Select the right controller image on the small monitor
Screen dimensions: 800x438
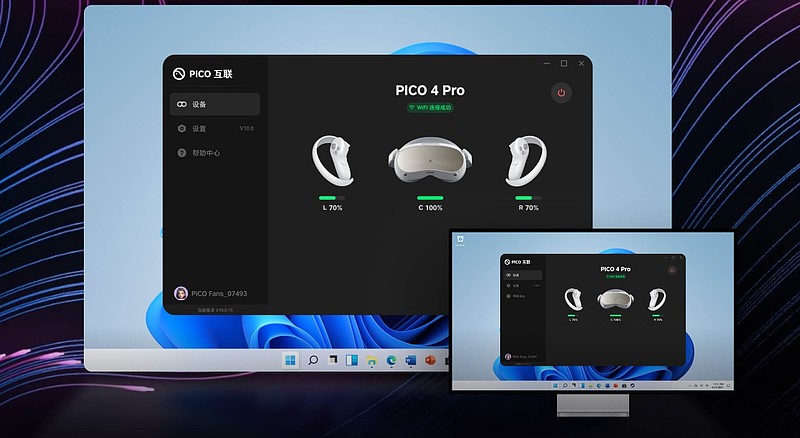coord(657,299)
